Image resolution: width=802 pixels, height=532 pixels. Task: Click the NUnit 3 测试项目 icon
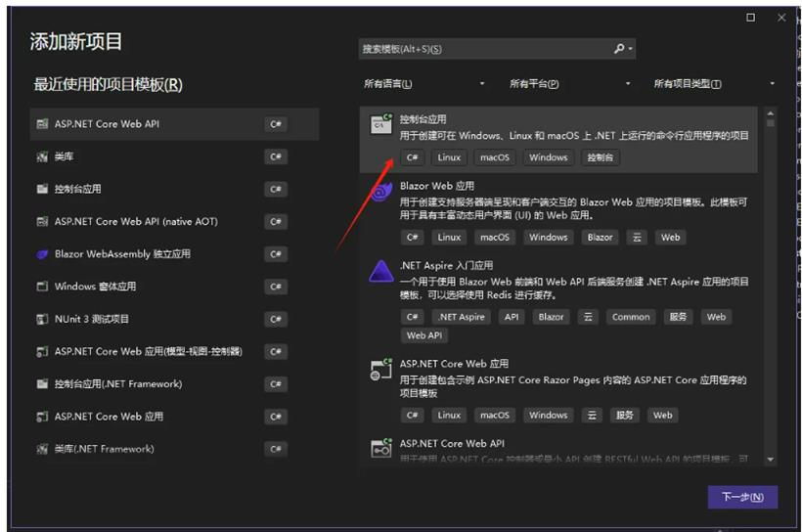(x=42, y=319)
